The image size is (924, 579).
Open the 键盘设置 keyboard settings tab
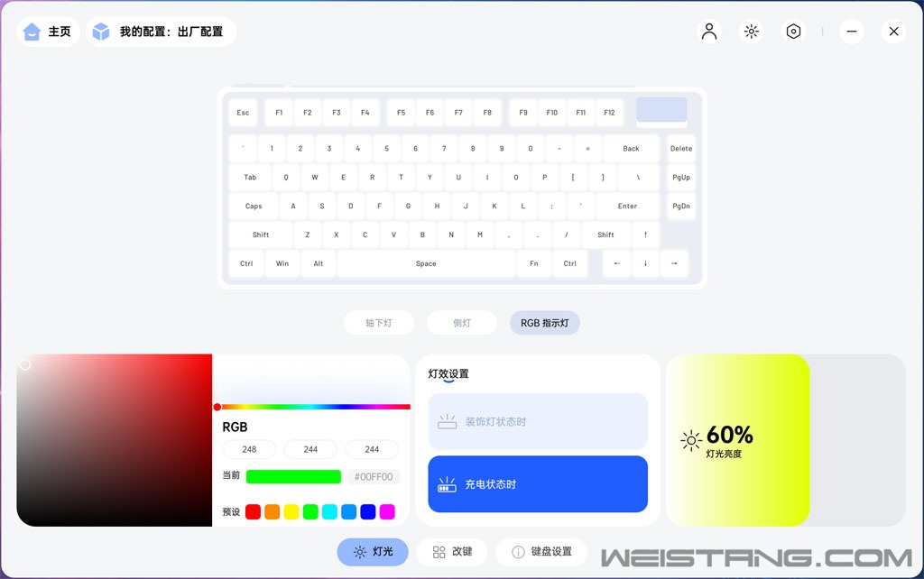click(x=541, y=552)
